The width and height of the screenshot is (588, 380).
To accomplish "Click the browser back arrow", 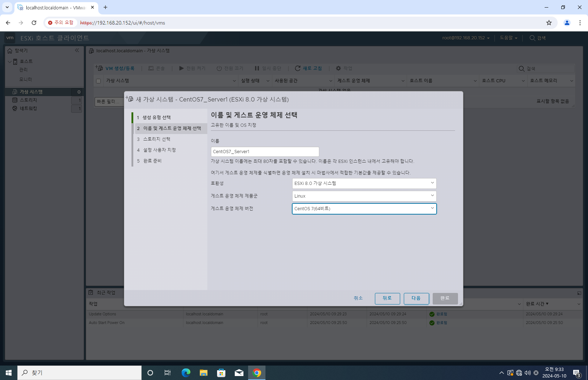I will pos(8,23).
